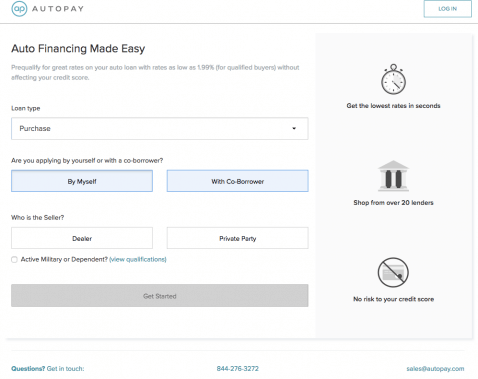Select By Myself borrower option
The width and height of the screenshot is (478, 379).
click(82, 181)
